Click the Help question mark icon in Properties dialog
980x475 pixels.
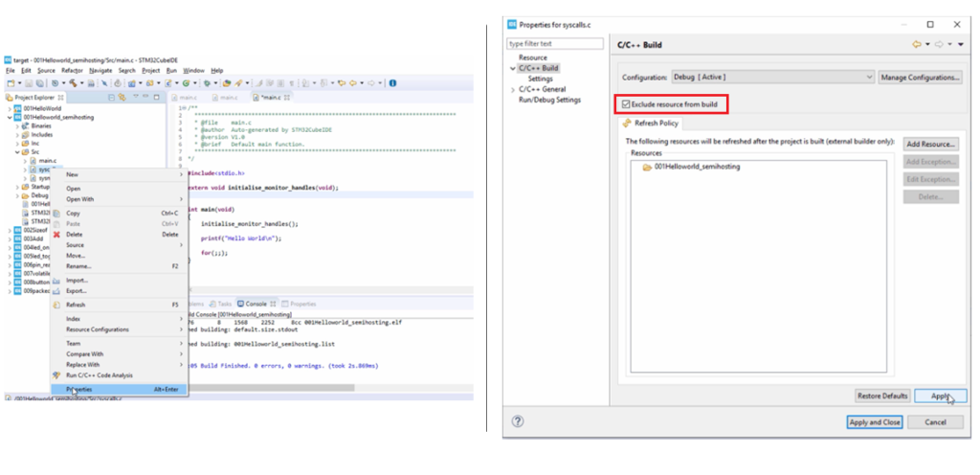point(518,421)
